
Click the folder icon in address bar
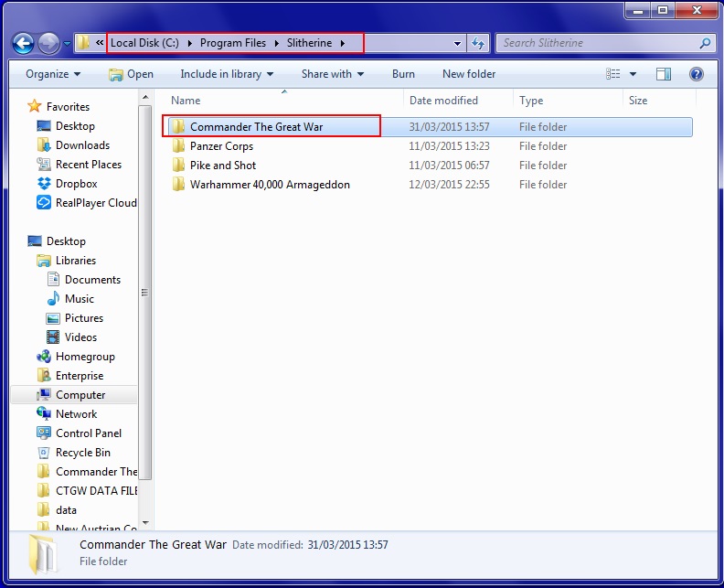[x=83, y=42]
